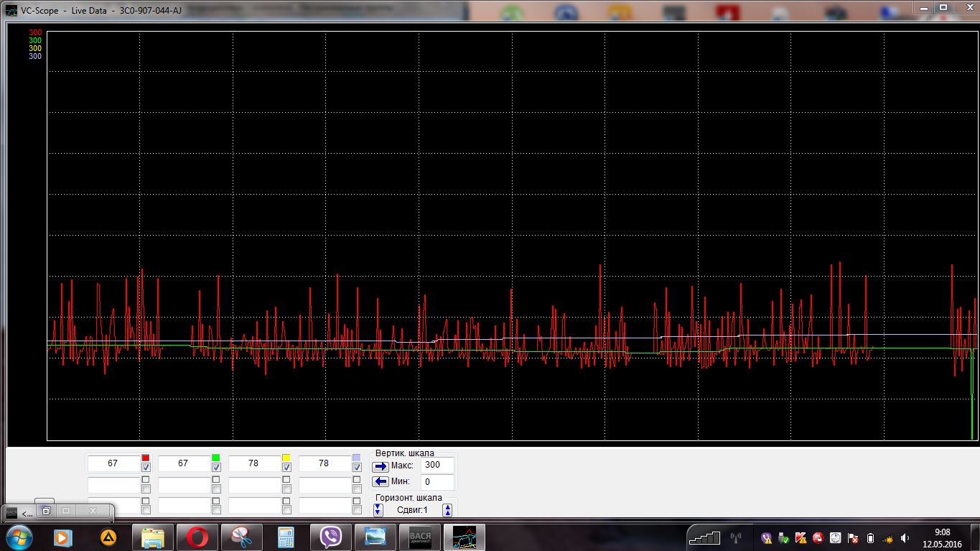Screen dimensions: 980x551
Task: Click the Макс right arrow button
Action: (x=381, y=466)
